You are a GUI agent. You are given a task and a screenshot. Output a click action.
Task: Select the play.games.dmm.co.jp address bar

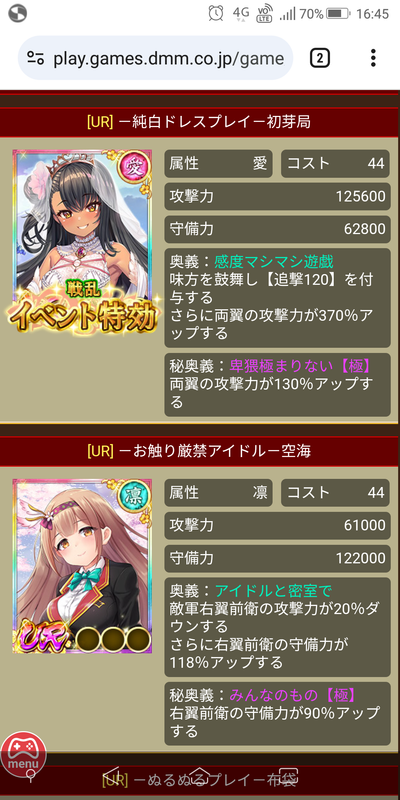pyautogui.click(x=156, y=58)
